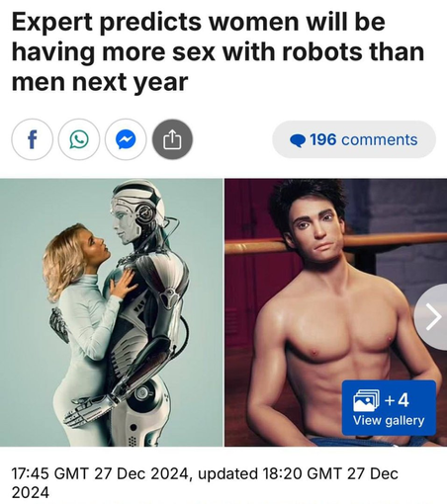The image size is (447, 504).
Task: Open the shirtless male doll image
Action: 335,312
